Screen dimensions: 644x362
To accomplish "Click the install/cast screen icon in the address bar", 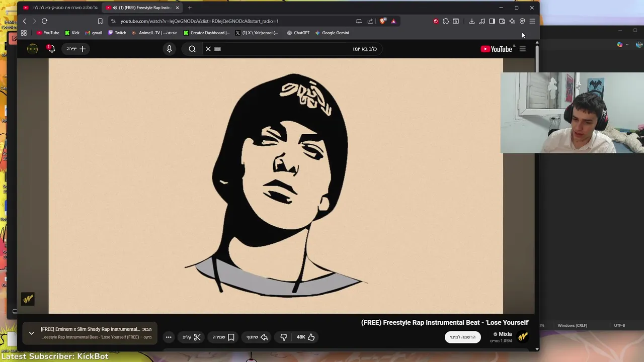I will 359,21.
